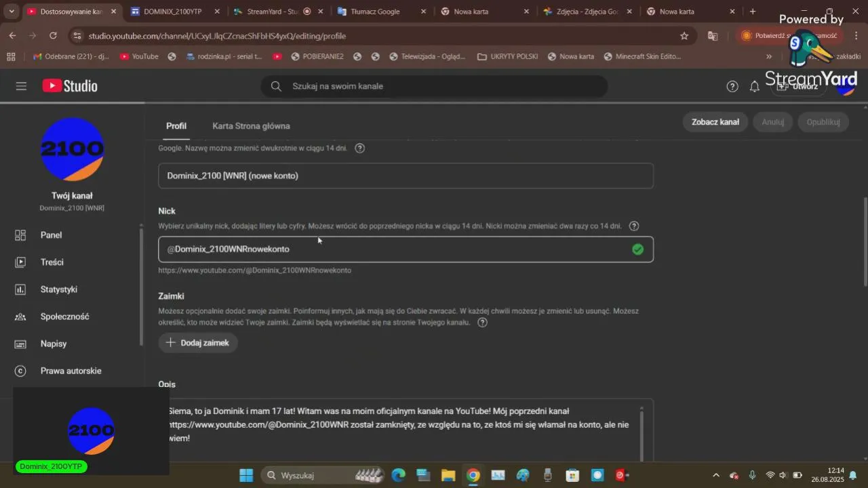Click the Panel dashboard icon in sidebar
Image resolution: width=868 pixels, height=488 pixels.
tap(20, 235)
